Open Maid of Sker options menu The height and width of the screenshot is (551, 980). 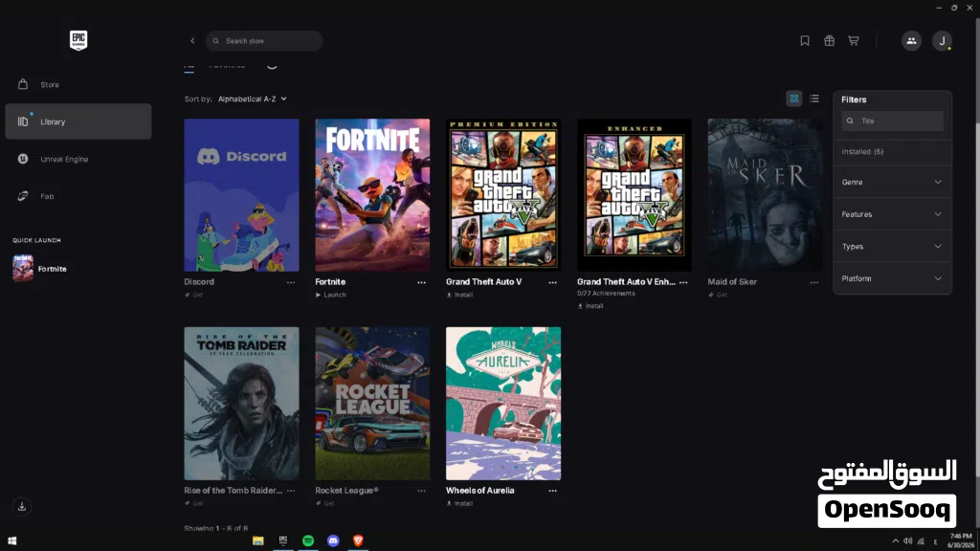click(x=814, y=282)
